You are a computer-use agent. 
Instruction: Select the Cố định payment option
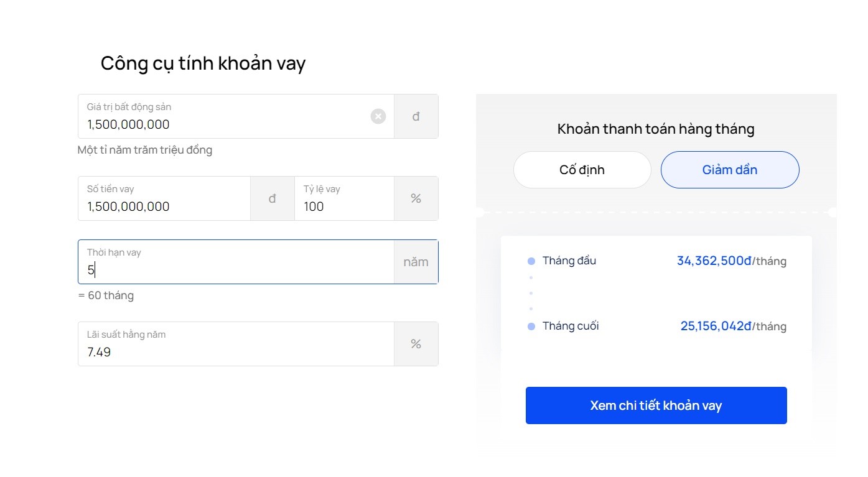coord(582,170)
